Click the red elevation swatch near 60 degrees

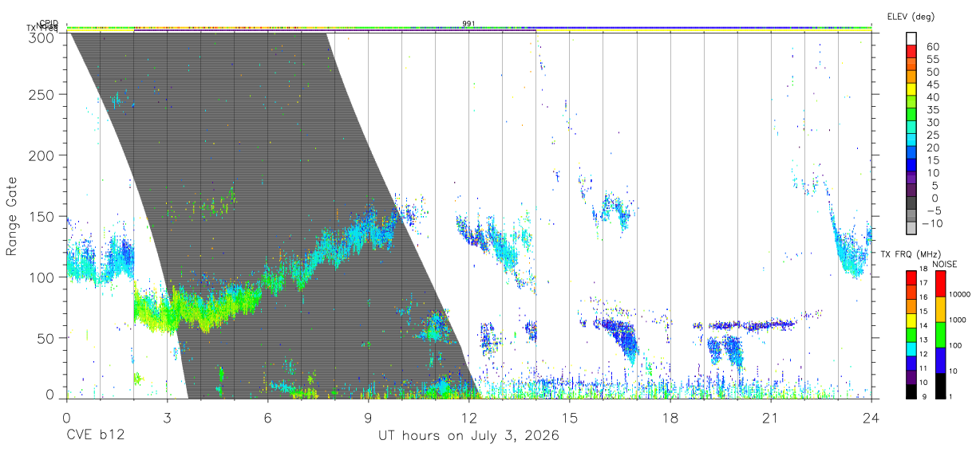[912, 50]
